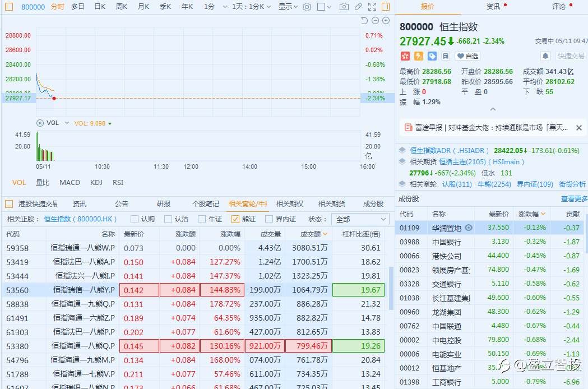The image size is (588, 389).
Task: Collapse quote details with up chevron
Action: click(x=493, y=109)
